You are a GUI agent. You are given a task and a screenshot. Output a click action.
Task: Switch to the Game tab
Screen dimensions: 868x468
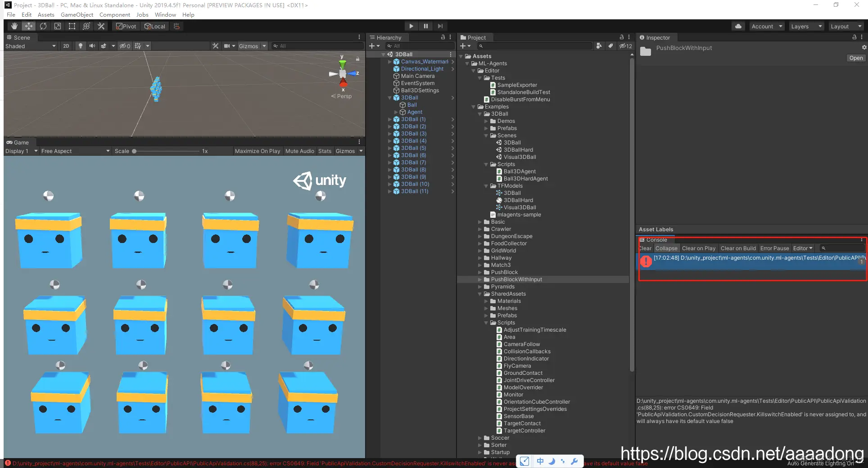point(18,142)
